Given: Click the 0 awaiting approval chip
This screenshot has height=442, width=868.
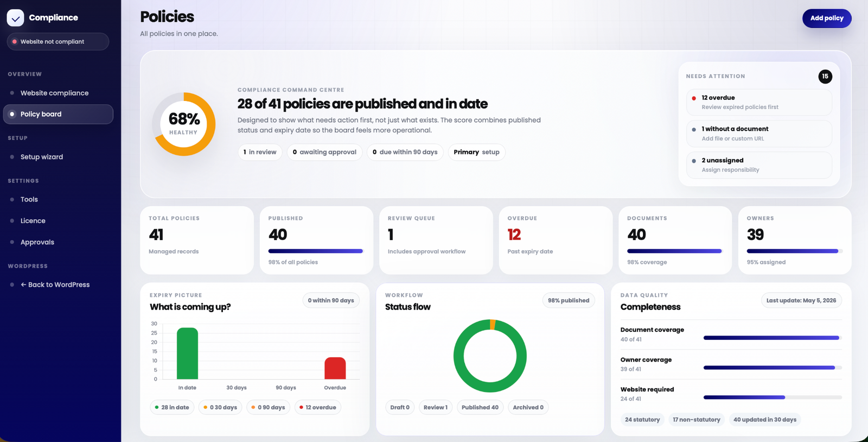Looking at the screenshot, I should pyautogui.click(x=324, y=152).
